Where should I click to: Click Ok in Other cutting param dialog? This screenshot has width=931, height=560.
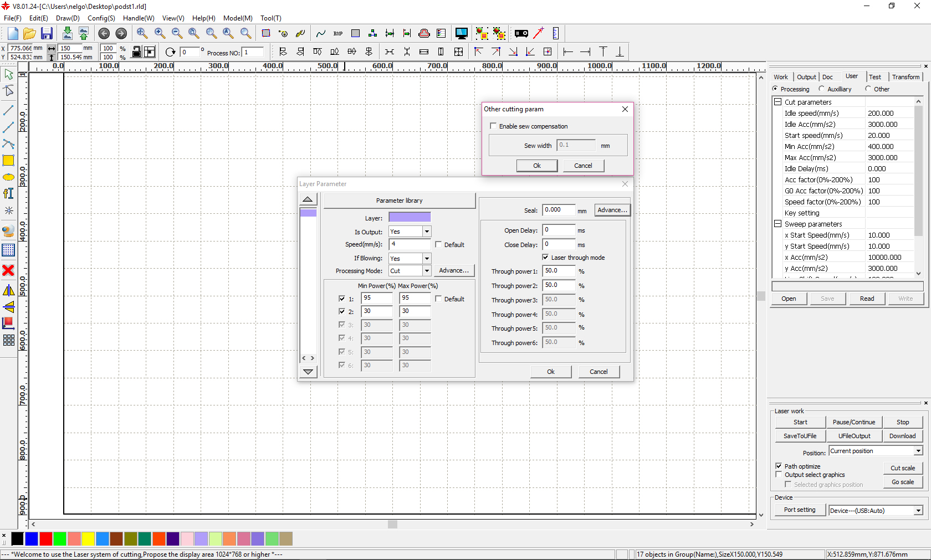(537, 166)
